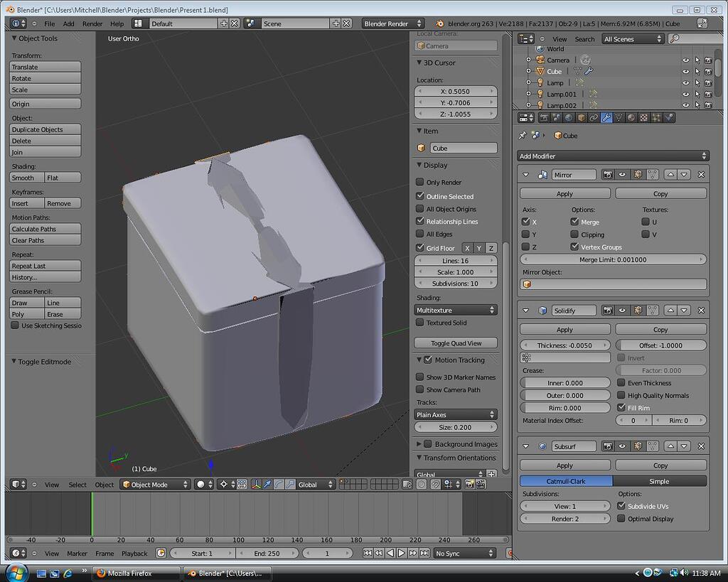This screenshot has height=582, width=728.
Task: Click the Solidify Thickness slider field
Action: click(564, 345)
